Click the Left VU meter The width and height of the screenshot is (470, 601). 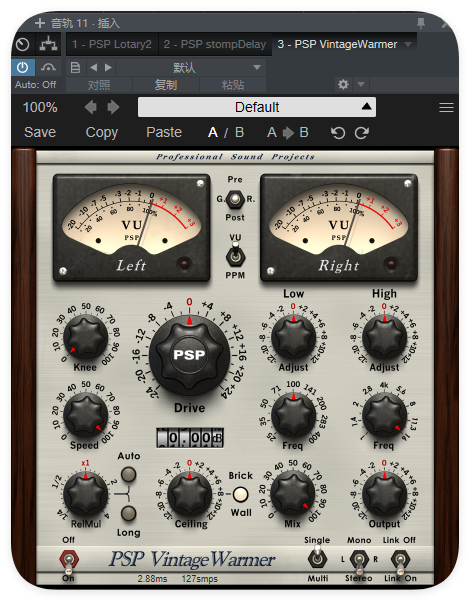[131, 228]
